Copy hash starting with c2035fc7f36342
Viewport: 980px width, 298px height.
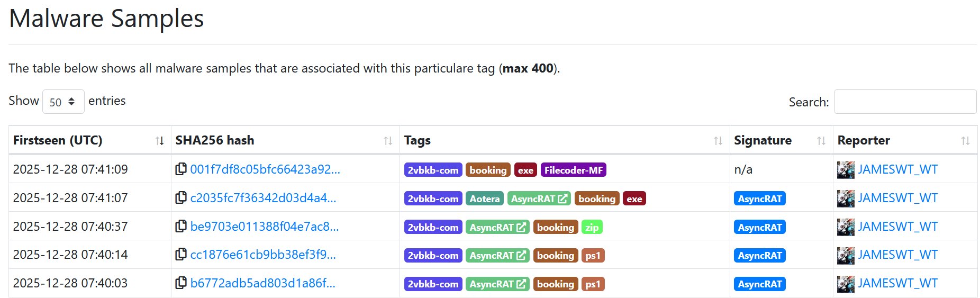181,197
